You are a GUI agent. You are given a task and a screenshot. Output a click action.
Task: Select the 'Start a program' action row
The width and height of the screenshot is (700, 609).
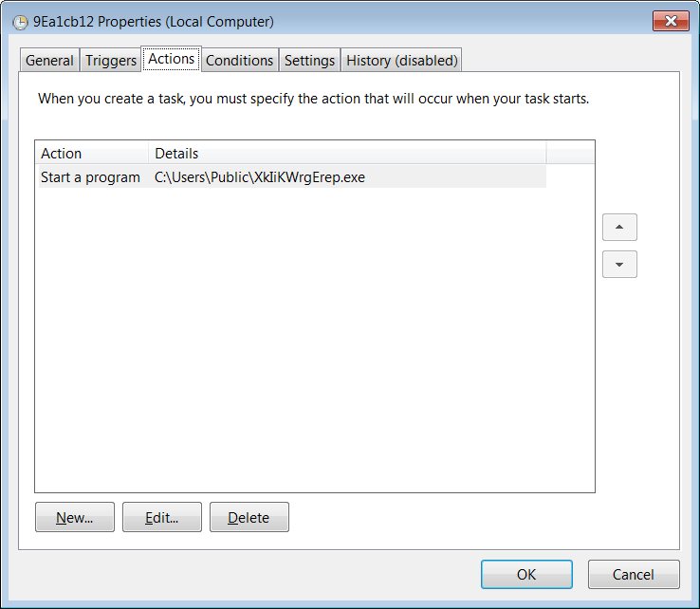[x=90, y=177]
